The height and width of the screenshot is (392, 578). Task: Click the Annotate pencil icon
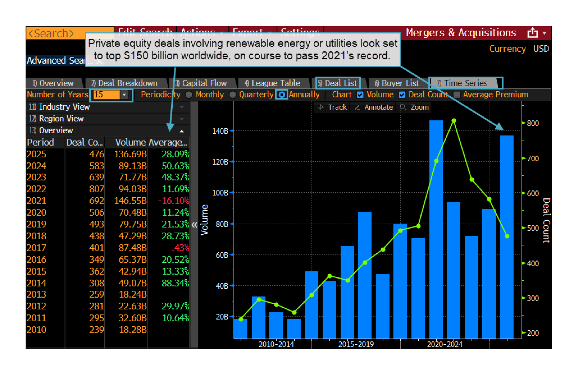point(357,107)
